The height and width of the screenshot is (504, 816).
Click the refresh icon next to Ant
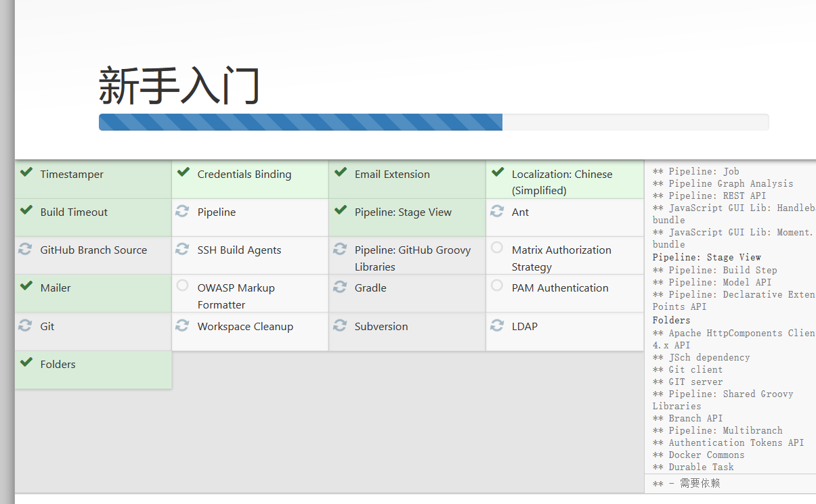pos(497,211)
